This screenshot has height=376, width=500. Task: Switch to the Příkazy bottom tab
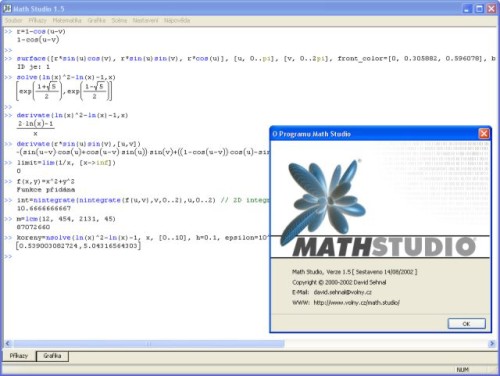tap(19, 356)
